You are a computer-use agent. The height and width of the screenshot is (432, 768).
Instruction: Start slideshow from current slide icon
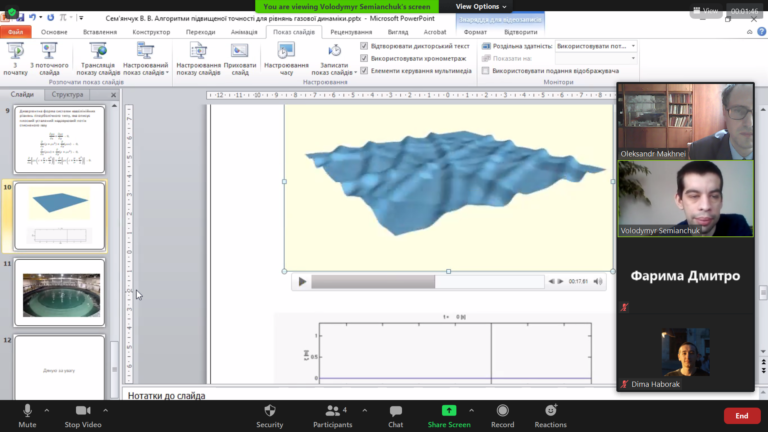click(x=49, y=50)
